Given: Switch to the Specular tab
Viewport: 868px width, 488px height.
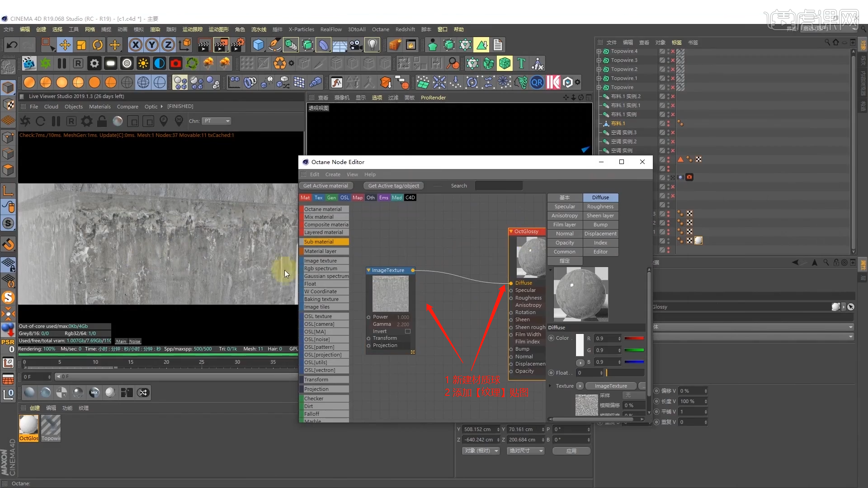Looking at the screenshot, I should [565, 206].
